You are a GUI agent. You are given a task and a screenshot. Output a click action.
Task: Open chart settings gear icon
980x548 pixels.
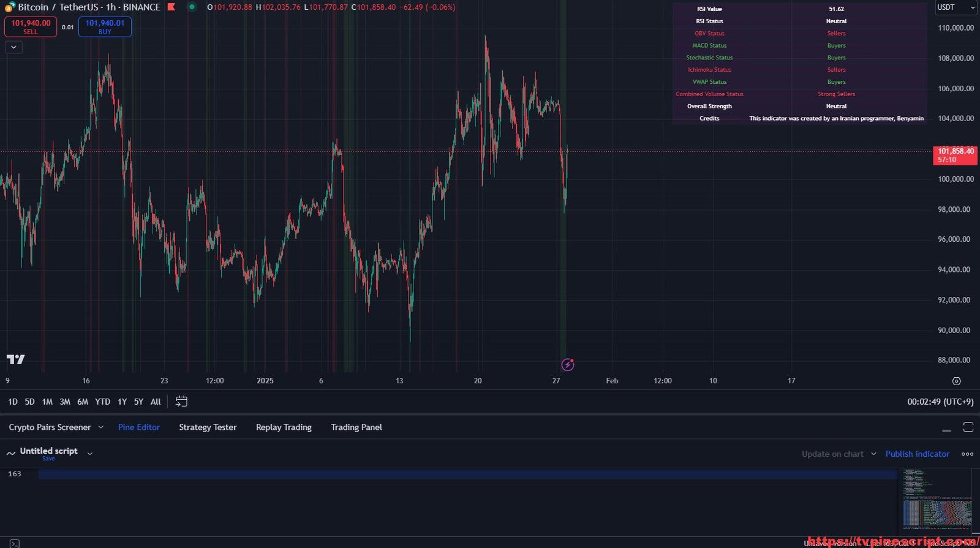(x=956, y=381)
